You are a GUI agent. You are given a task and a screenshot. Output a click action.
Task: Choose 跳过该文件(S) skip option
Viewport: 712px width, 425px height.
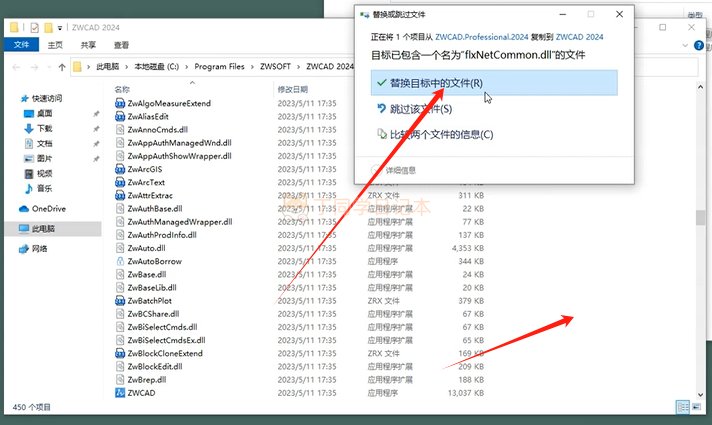(420, 109)
